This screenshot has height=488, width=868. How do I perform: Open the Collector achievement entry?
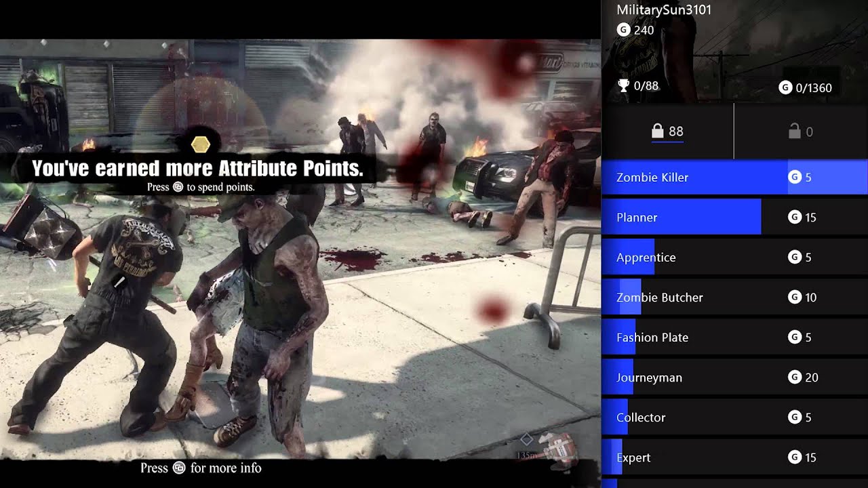point(735,418)
